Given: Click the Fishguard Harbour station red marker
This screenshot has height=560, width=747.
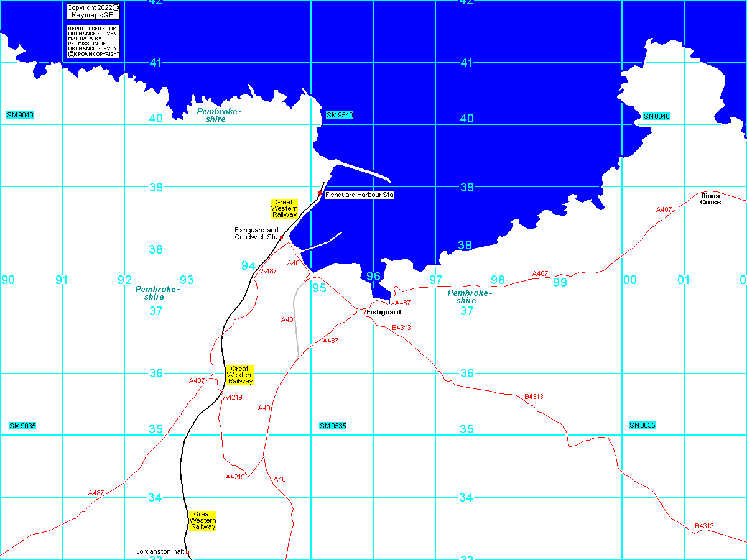Looking at the screenshot, I should (x=320, y=193).
